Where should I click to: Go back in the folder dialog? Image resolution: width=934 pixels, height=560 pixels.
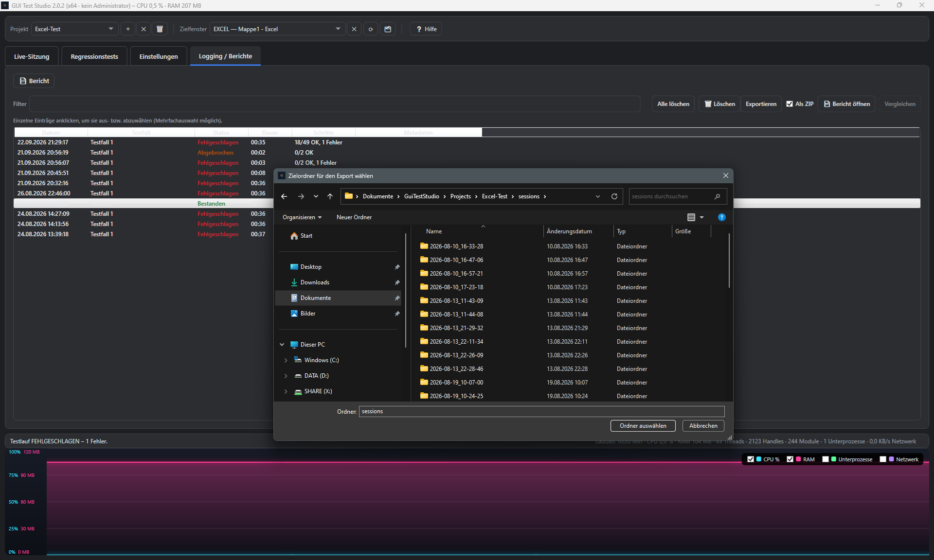(x=284, y=196)
